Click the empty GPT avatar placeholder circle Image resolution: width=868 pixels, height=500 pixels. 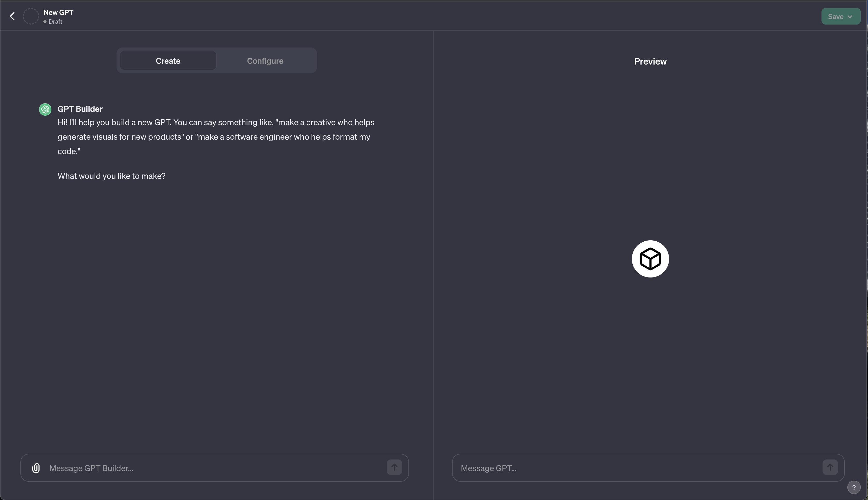31,16
